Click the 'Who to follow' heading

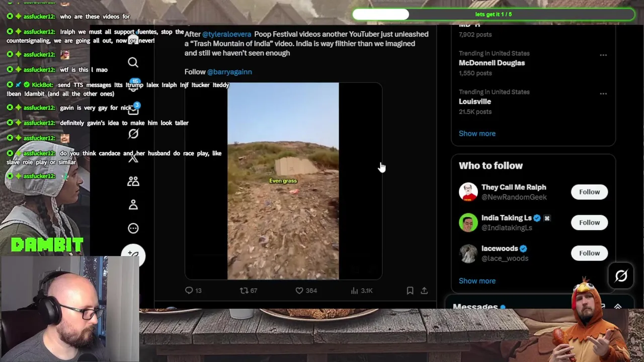491,165
